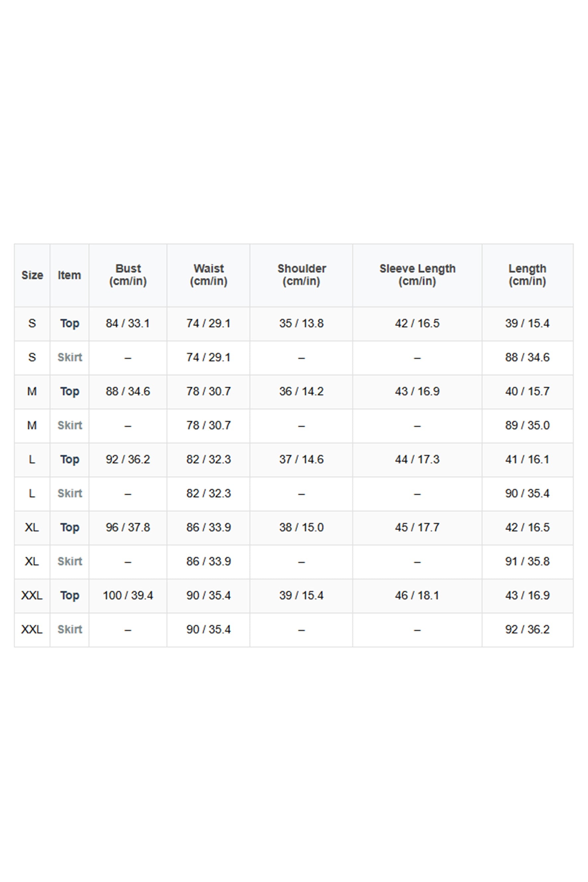Click the 39 / 15.4 top length cell for size S
The height and width of the screenshot is (882, 588).
[x=527, y=323]
